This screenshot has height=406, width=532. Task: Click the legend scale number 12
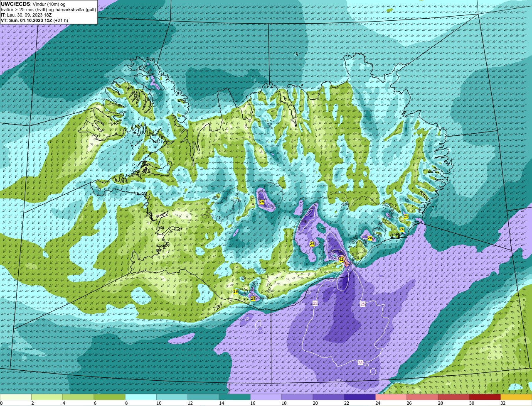(190, 403)
